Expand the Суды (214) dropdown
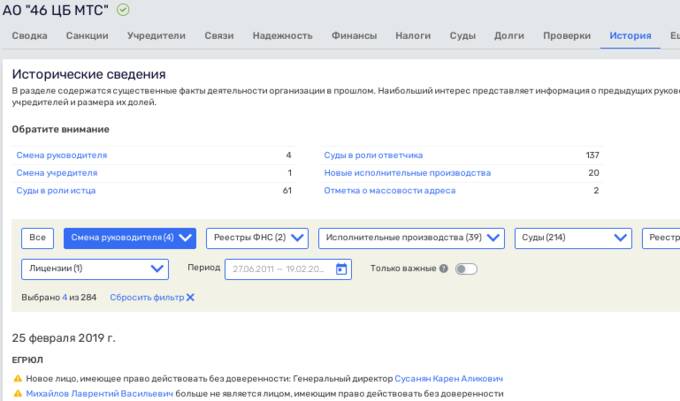This screenshot has height=401, width=680. [x=573, y=238]
